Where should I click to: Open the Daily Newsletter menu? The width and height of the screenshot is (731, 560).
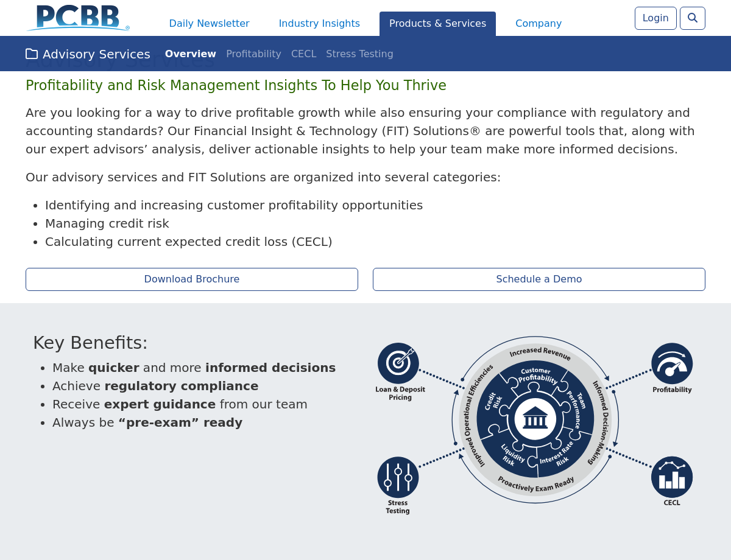tap(209, 24)
